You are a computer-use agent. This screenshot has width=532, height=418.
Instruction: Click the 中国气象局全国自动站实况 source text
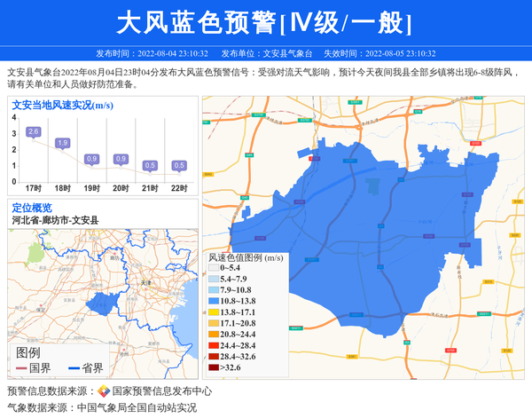coord(137,408)
